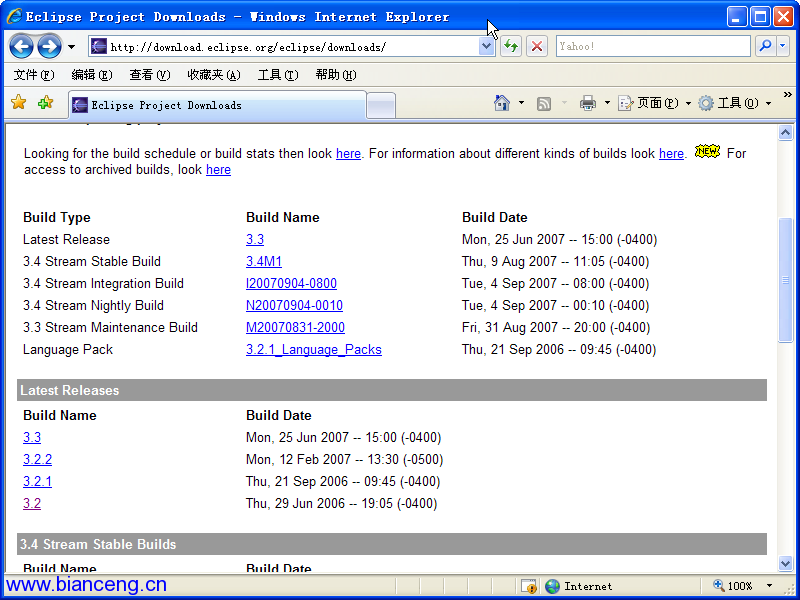
Task: Open the 3.2.1_Language_Packs link
Action: [314, 349]
